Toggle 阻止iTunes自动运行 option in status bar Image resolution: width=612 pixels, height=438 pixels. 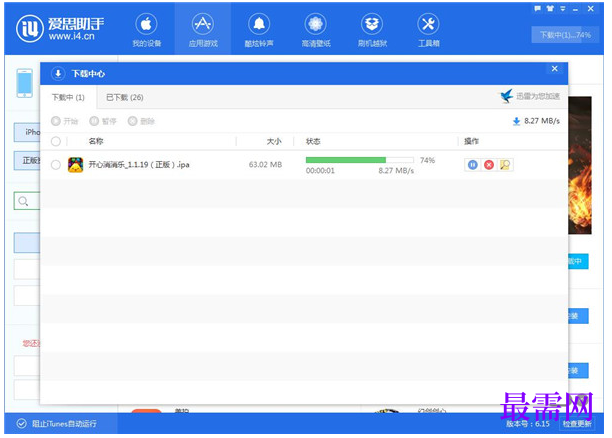(x=57, y=424)
